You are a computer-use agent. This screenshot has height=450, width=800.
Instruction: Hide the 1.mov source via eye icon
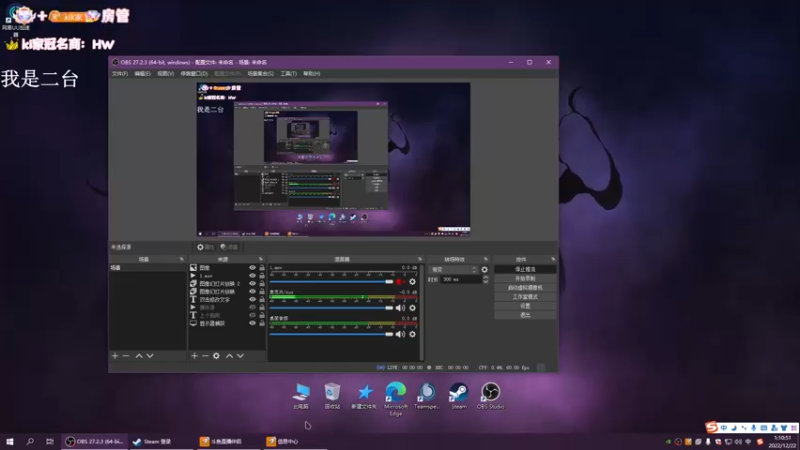252,276
